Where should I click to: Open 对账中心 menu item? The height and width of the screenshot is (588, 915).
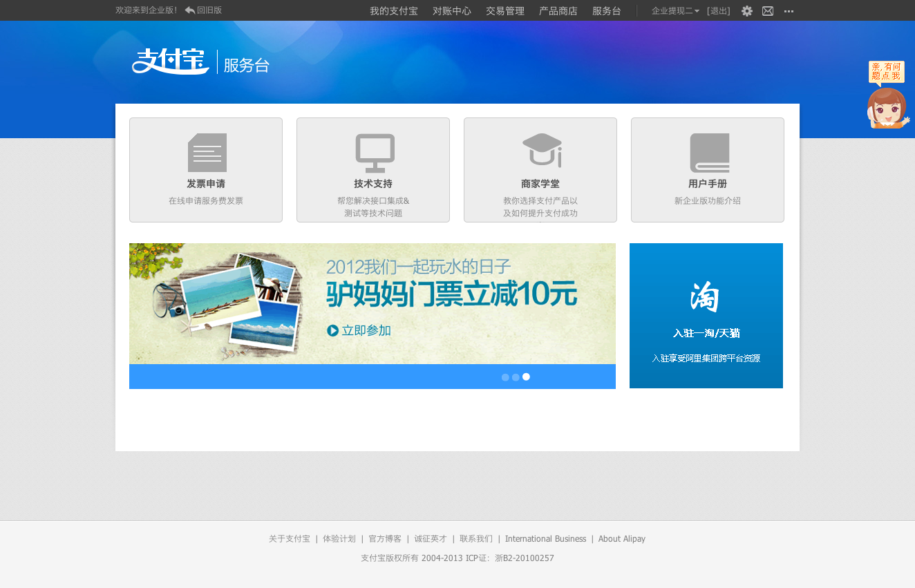tap(452, 11)
